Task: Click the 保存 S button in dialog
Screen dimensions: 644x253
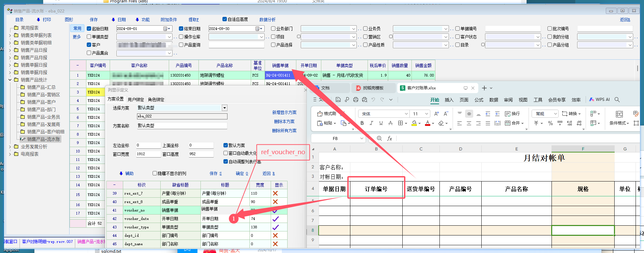Action: coord(215,173)
